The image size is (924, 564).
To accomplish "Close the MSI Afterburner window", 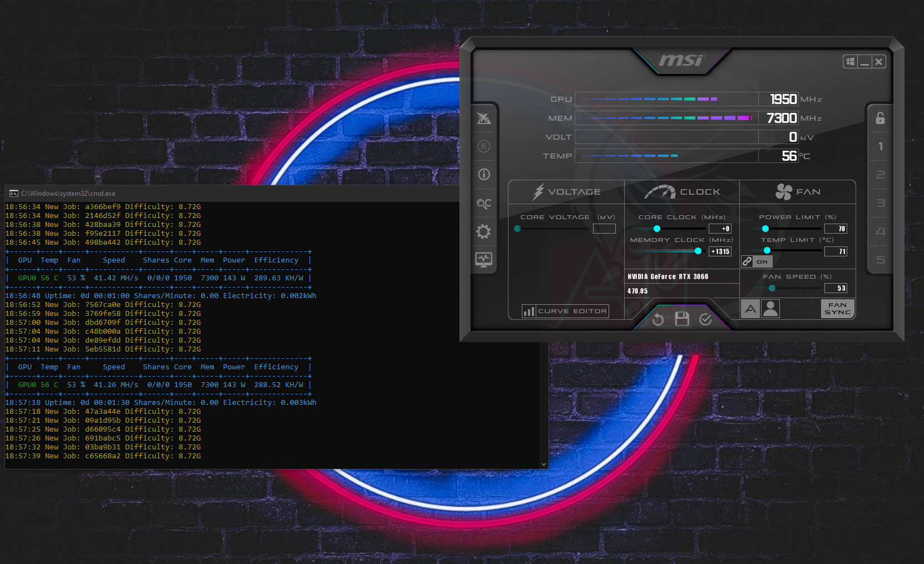I will (878, 61).
